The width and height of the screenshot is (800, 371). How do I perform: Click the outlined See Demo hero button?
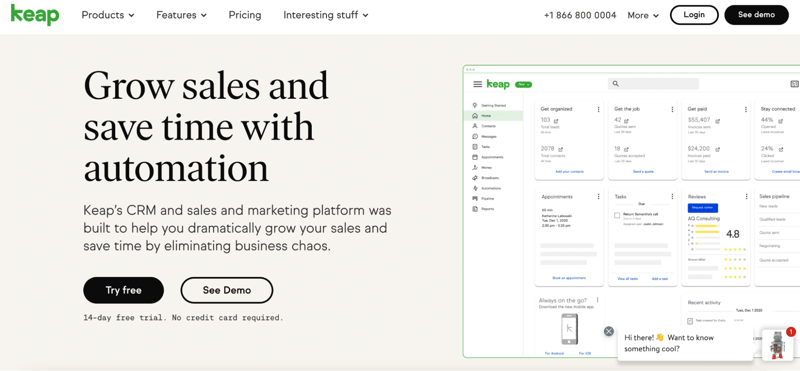coord(227,290)
